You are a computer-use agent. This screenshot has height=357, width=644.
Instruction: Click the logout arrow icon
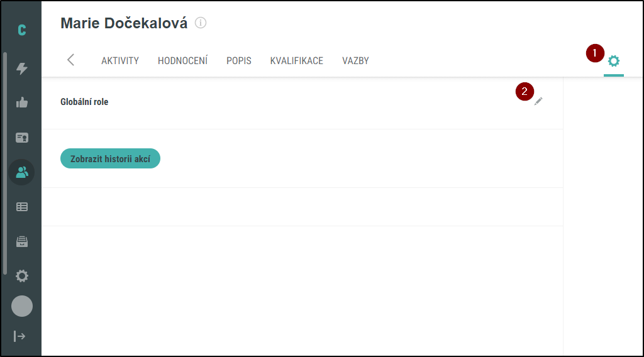[x=19, y=336]
